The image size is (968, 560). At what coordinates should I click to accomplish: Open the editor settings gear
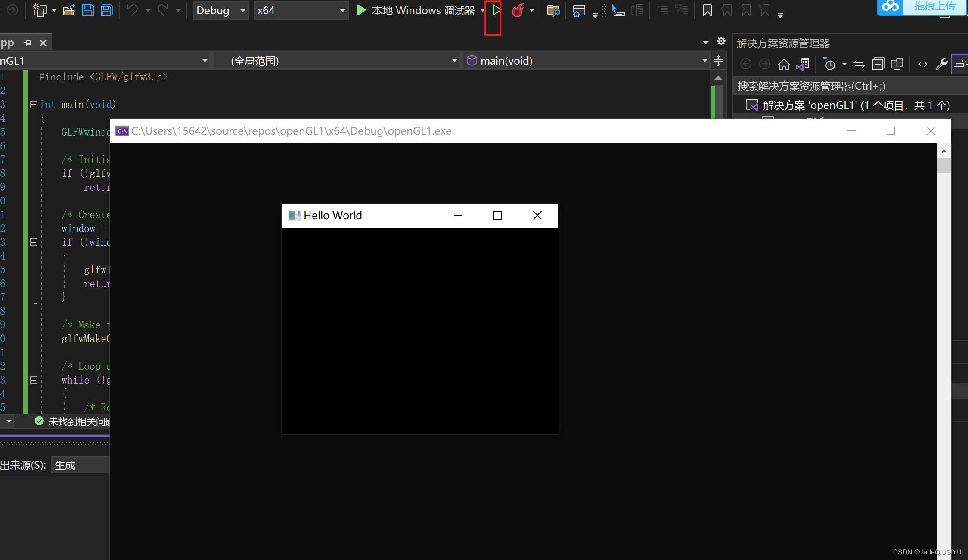721,41
